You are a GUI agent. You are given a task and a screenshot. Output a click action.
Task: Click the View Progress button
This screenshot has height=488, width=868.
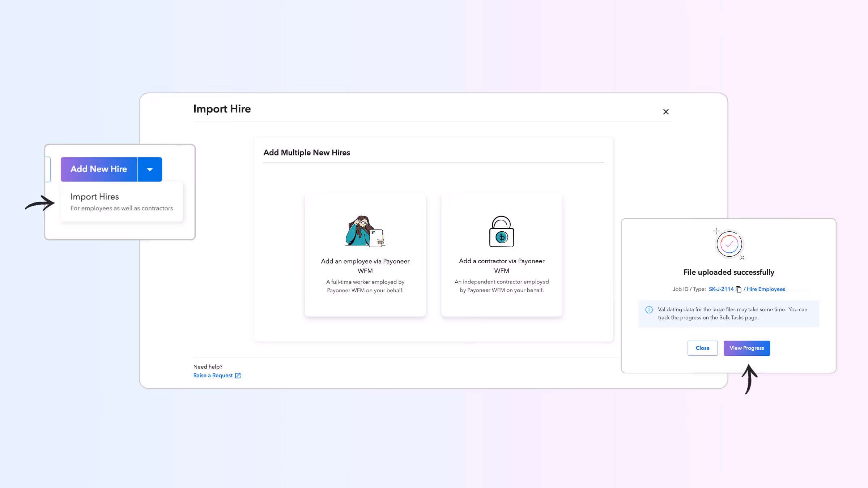tap(746, 348)
